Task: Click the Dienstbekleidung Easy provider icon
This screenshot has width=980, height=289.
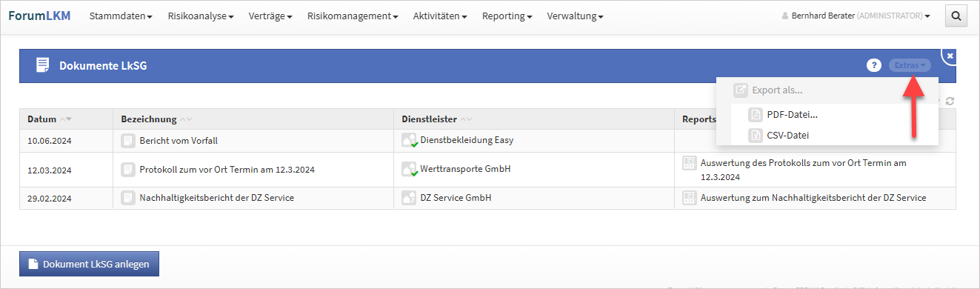Action: pyautogui.click(x=409, y=140)
